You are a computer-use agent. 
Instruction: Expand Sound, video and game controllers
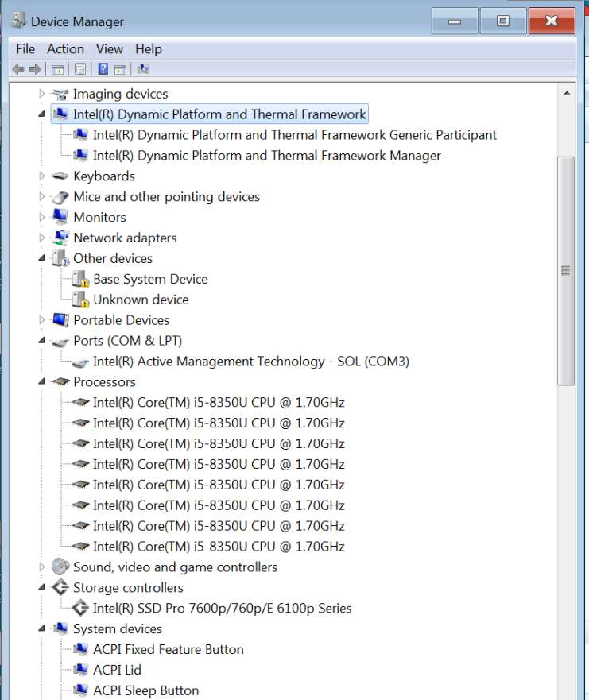pyautogui.click(x=41, y=567)
